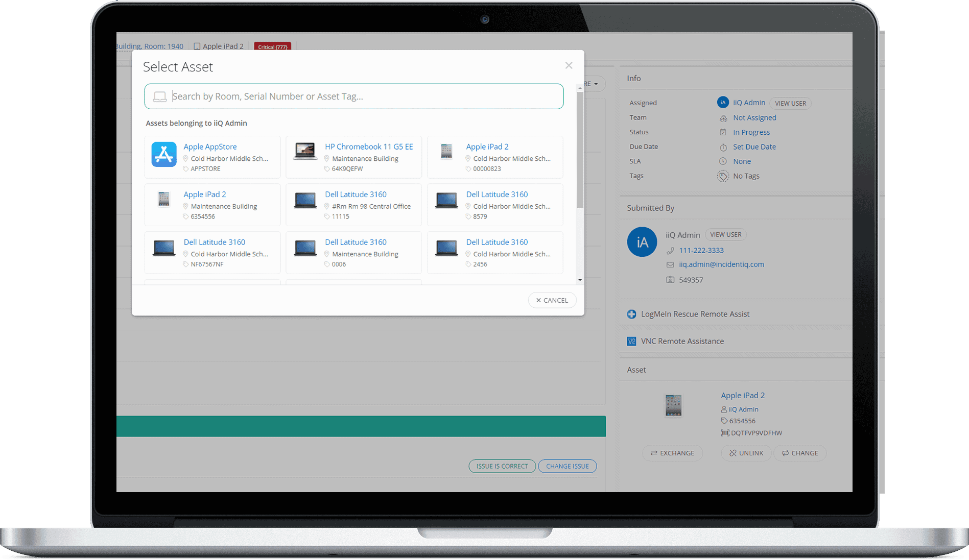Click the asset list scrollbar down arrow
This screenshot has height=560, width=969.
point(580,280)
